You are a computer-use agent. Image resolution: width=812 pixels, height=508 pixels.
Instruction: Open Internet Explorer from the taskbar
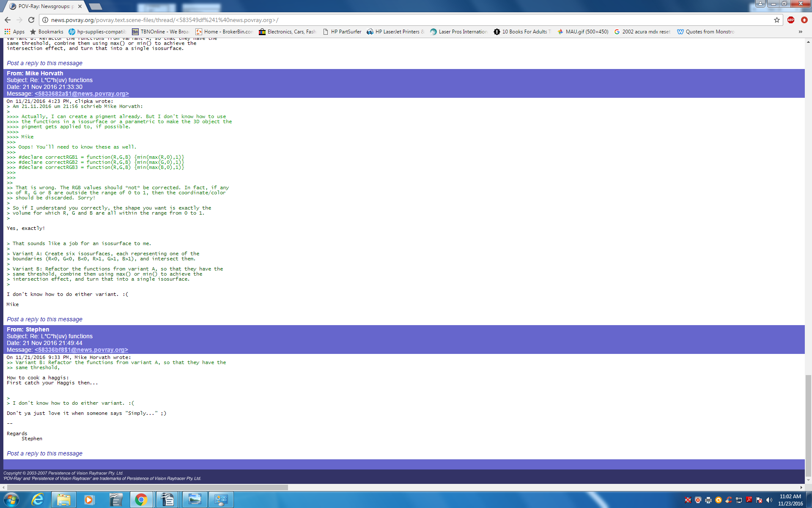pos(38,500)
